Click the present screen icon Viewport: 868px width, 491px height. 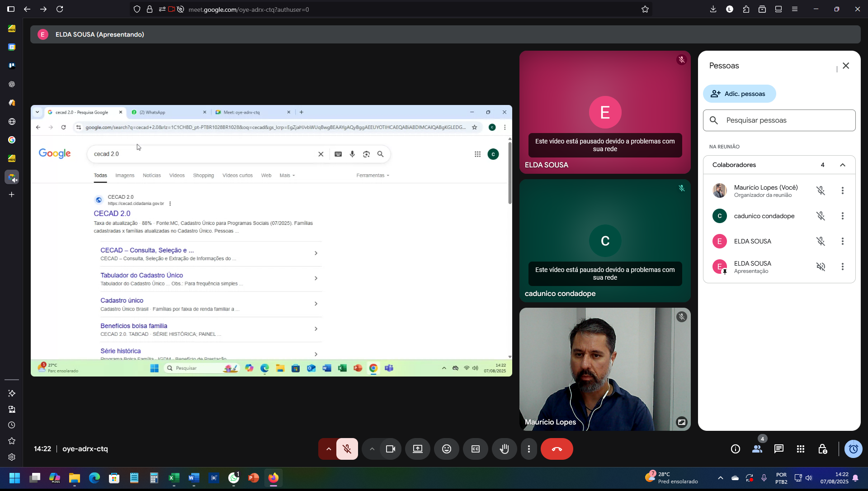[418, 449]
